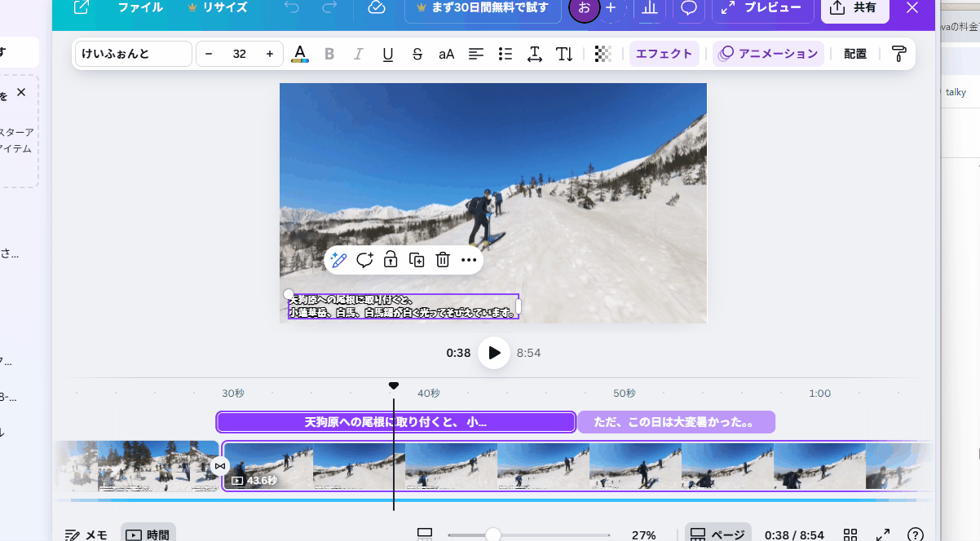Lock the selected text element
The image size is (980, 541).
point(391,260)
